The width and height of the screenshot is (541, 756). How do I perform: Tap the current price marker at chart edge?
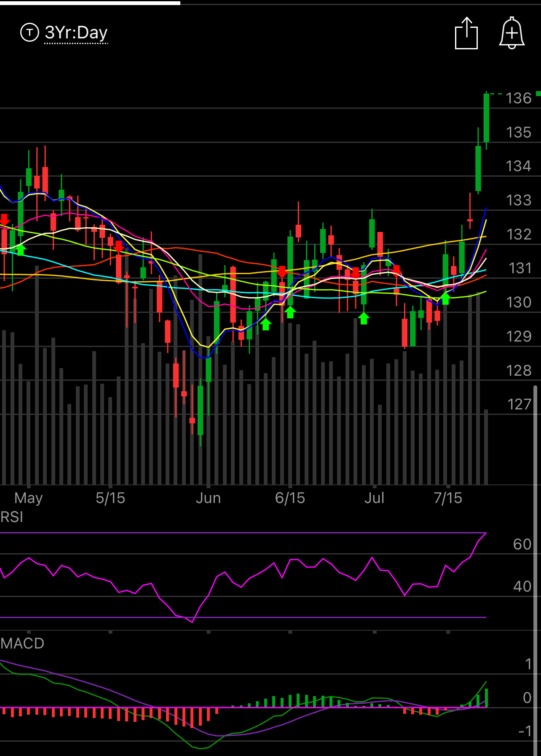tap(538, 94)
